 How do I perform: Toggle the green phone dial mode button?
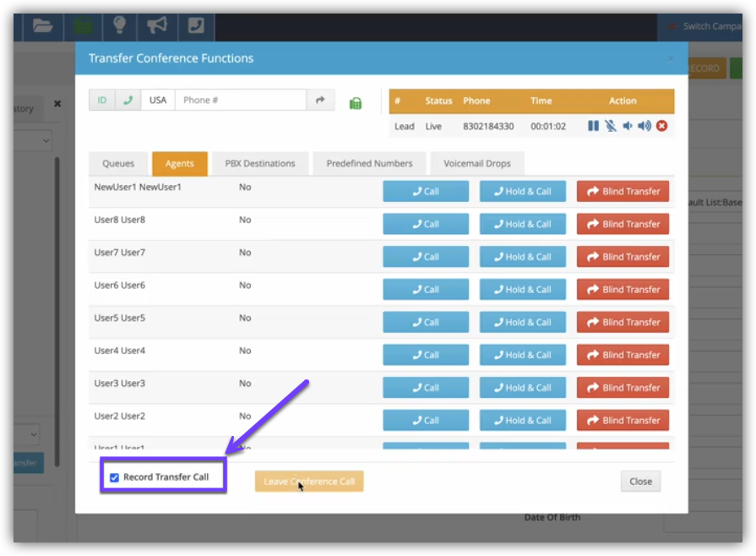click(128, 100)
